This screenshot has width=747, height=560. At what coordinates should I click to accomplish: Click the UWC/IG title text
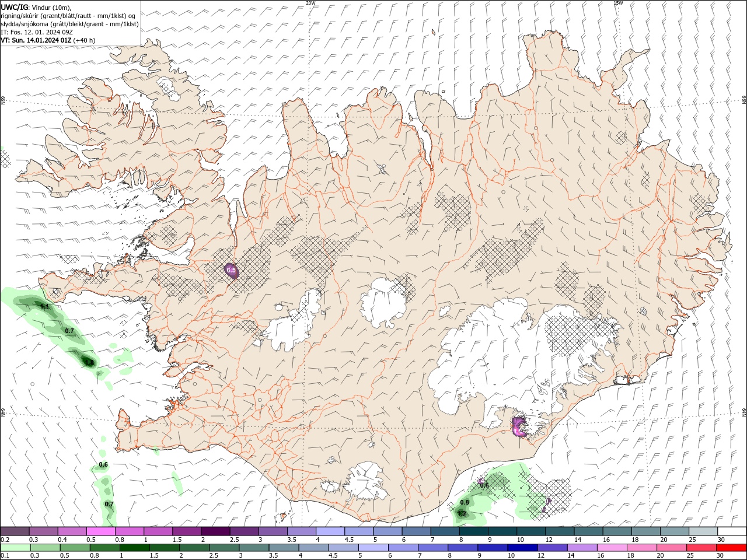click(x=14, y=7)
